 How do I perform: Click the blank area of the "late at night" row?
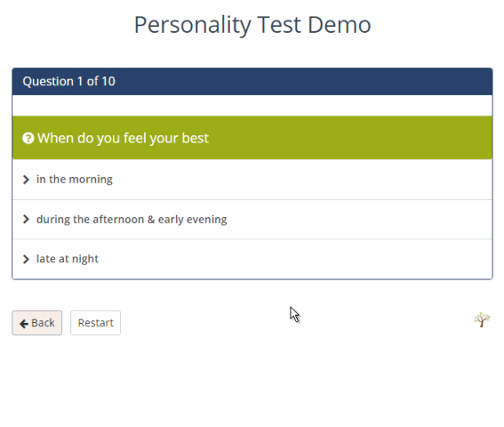(x=295, y=259)
